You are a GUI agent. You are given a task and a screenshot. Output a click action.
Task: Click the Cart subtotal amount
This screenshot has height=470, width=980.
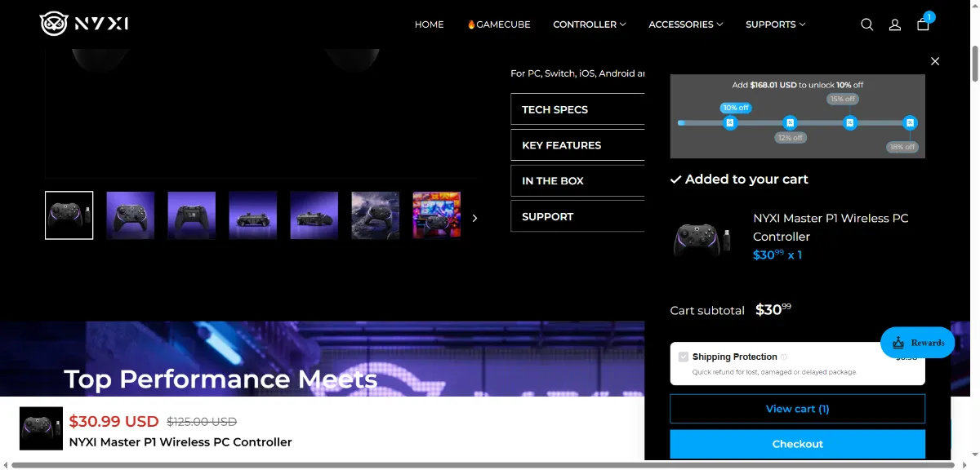(773, 309)
